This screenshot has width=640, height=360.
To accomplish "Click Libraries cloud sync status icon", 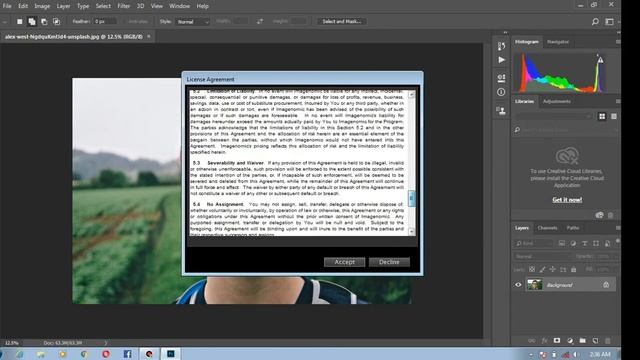I will (x=599, y=215).
